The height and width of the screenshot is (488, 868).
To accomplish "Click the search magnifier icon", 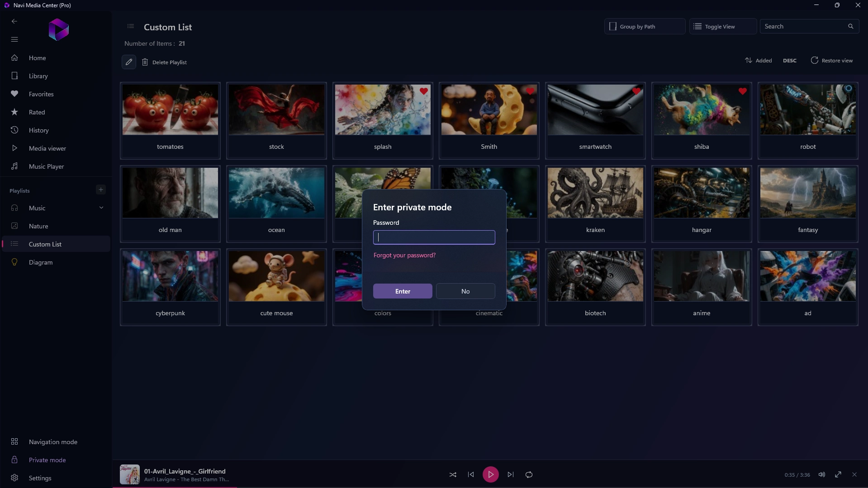I will 851,26.
